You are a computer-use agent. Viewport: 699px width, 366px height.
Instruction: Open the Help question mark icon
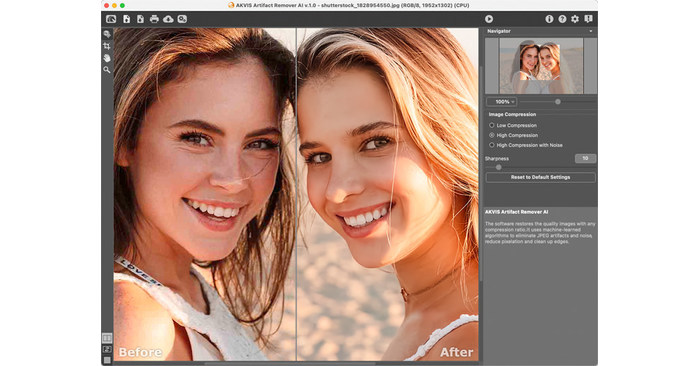[562, 19]
